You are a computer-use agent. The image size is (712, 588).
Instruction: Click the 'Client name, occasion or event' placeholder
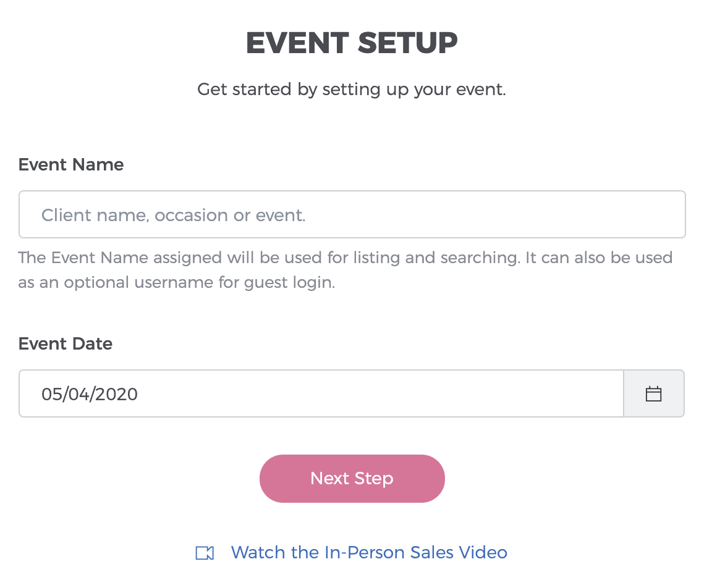[x=174, y=215]
